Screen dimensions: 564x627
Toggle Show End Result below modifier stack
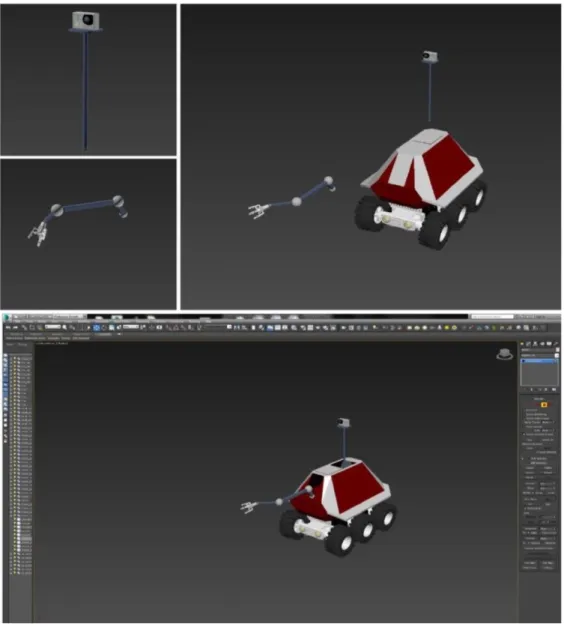coord(532,389)
